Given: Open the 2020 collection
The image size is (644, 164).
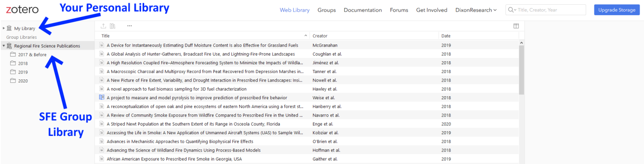Looking at the screenshot, I should tap(23, 81).
